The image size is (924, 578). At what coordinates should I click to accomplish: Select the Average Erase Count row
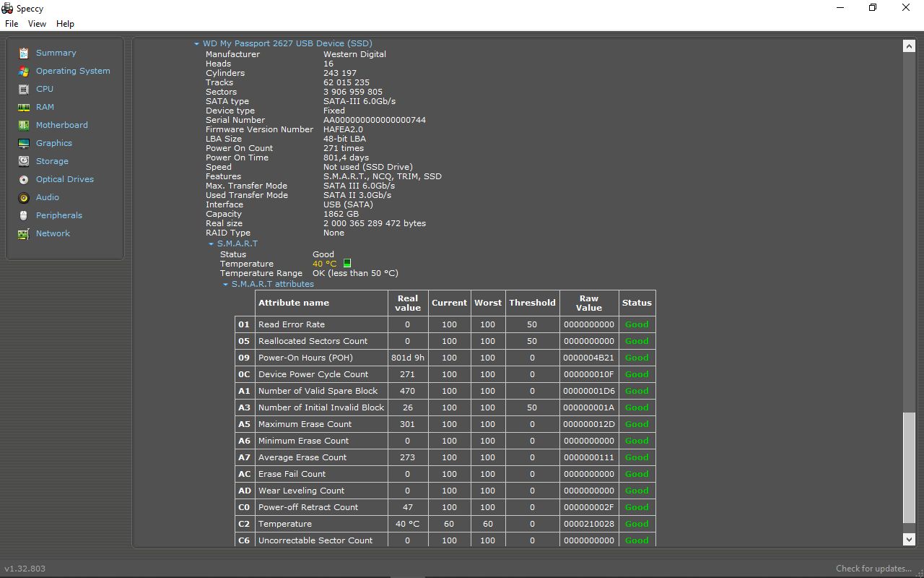(x=445, y=457)
